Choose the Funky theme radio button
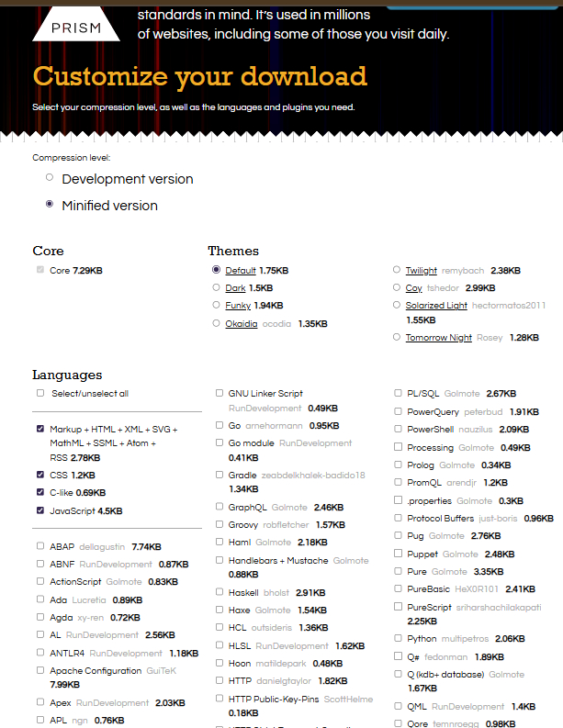The image size is (563, 728). tap(216, 306)
